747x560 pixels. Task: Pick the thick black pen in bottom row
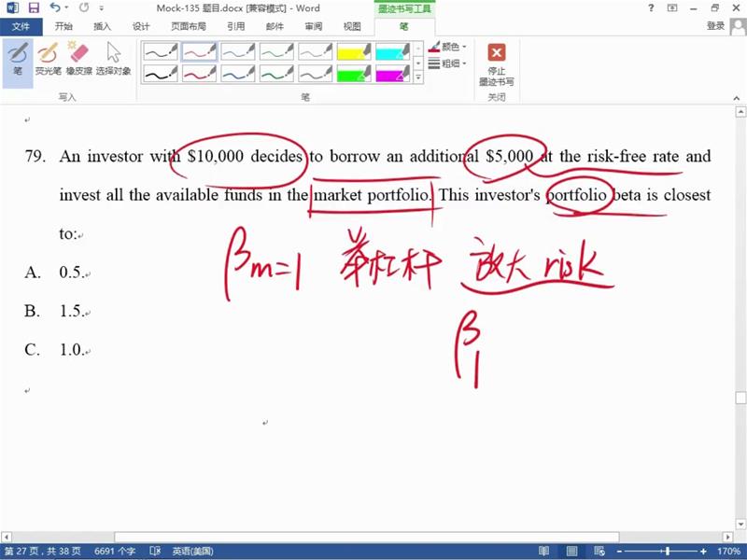(161, 74)
